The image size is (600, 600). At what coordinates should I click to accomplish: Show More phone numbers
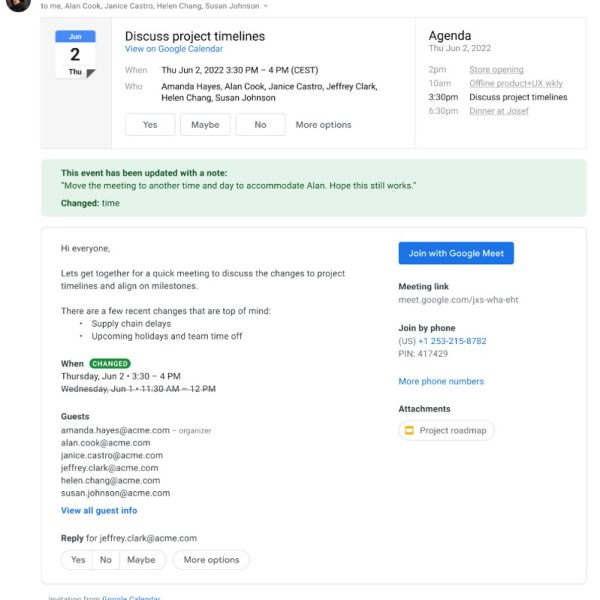pyautogui.click(x=441, y=381)
